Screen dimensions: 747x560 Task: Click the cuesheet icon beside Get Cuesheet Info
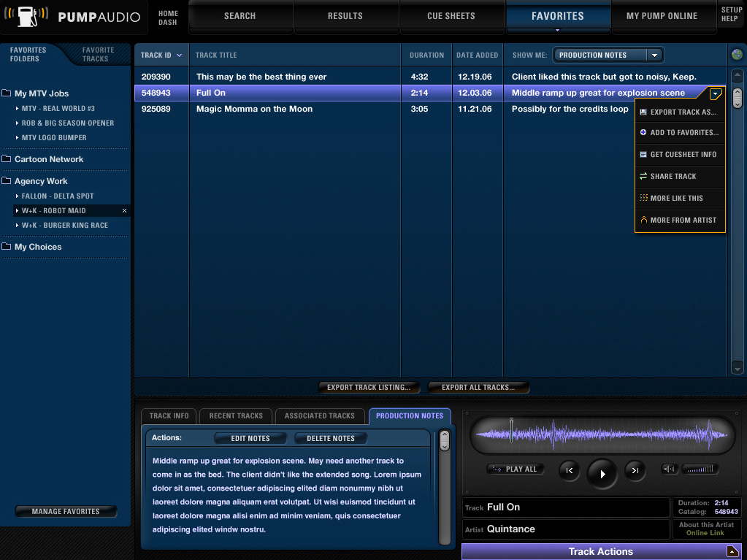(x=643, y=154)
